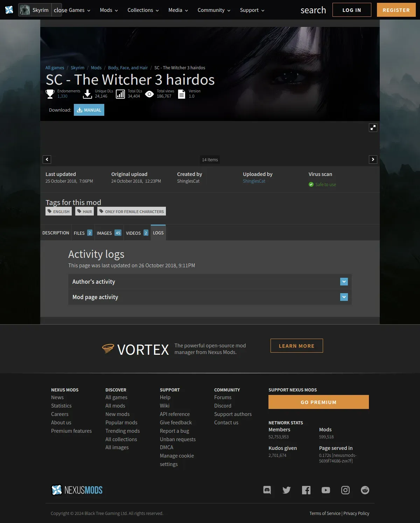Click the Unique DLs download icon
The image size is (420, 523).
pyautogui.click(x=87, y=94)
